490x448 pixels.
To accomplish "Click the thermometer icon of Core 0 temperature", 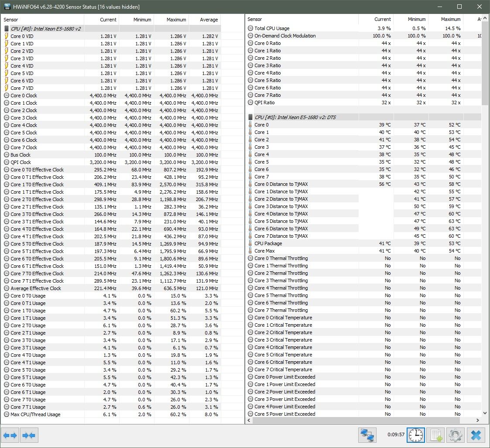I will [x=250, y=125].
